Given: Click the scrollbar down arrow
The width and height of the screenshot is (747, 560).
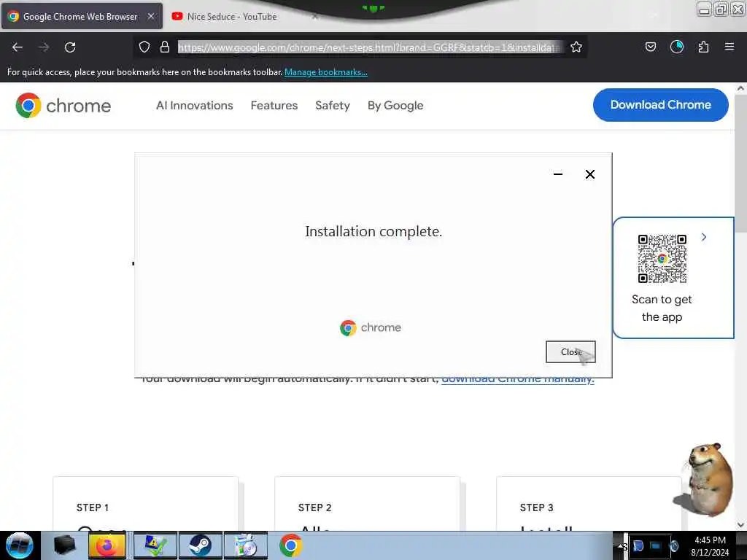Looking at the screenshot, I should tap(740, 525).
